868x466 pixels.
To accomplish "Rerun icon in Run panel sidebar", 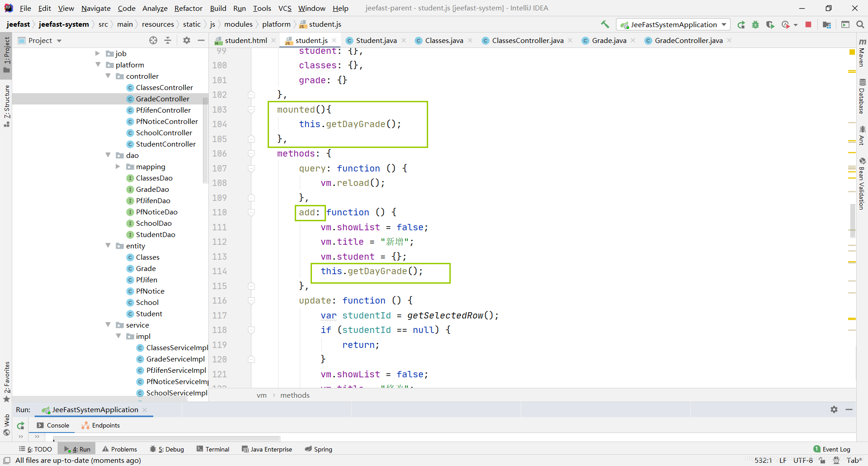I will pyautogui.click(x=20, y=425).
